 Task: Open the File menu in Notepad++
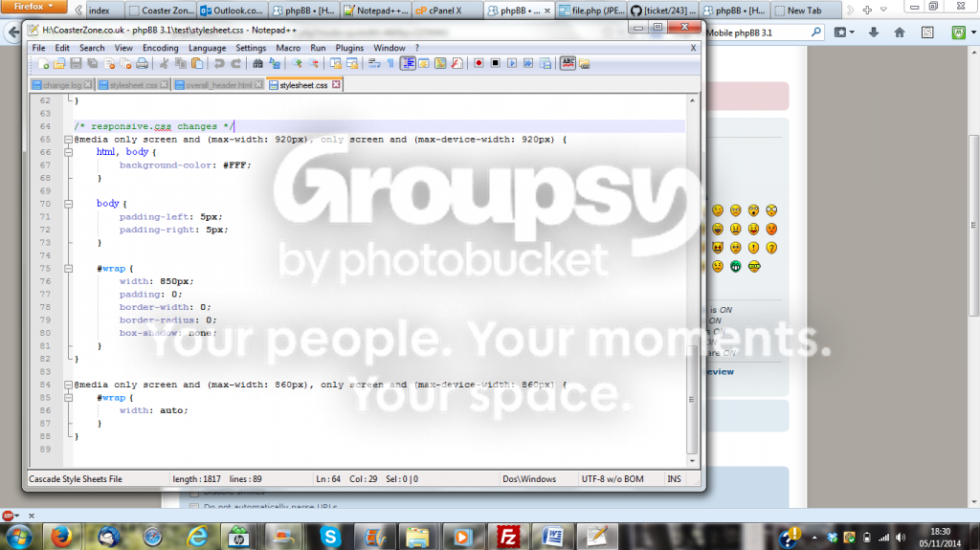tap(38, 48)
